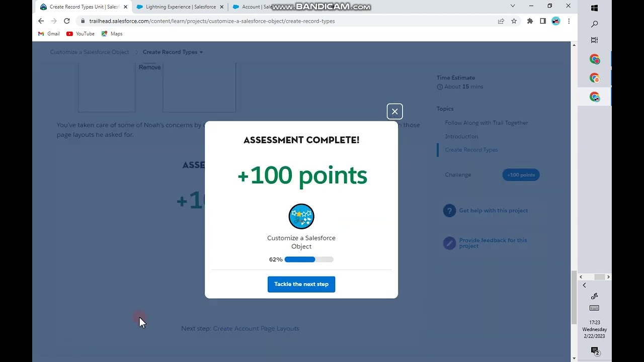Click Create Record Types topic link
The width and height of the screenshot is (644, 362).
click(471, 150)
